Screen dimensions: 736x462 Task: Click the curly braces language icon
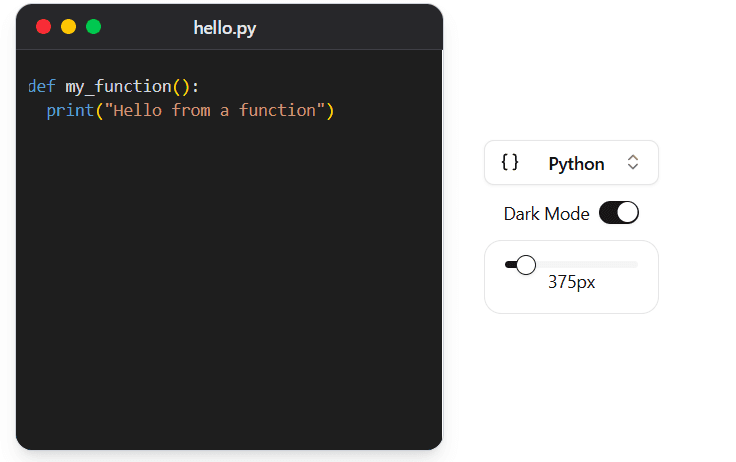tap(510, 163)
